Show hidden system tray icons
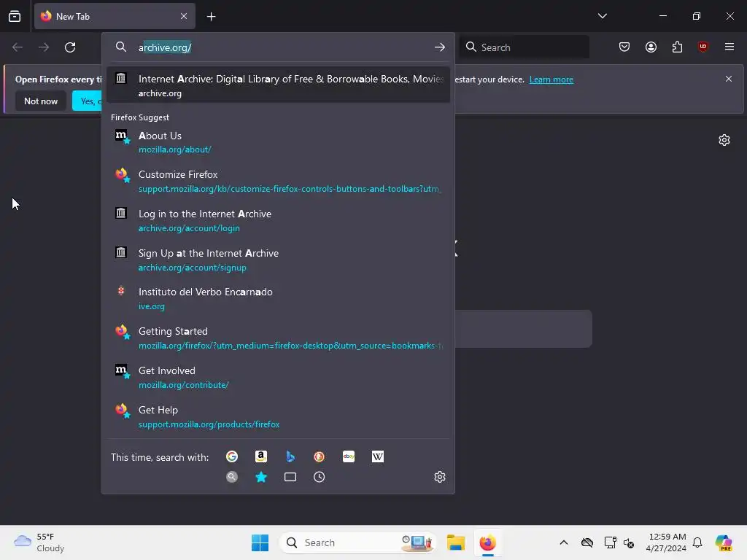747x560 pixels. (564, 542)
